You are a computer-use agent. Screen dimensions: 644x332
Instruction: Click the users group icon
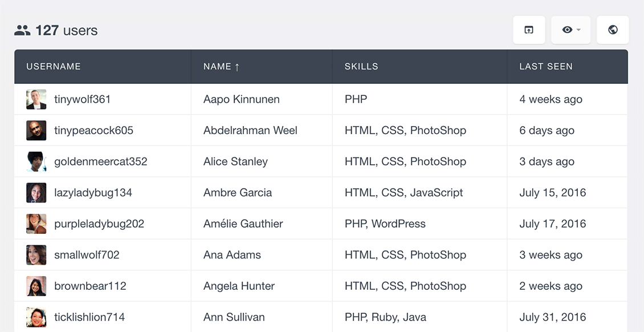pyautogui.click(x=22, y=30)
